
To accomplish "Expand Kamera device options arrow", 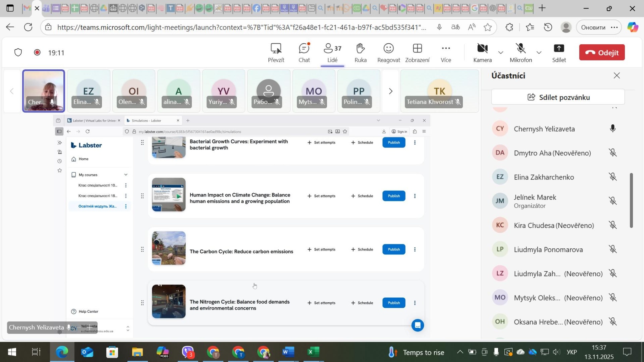I will (x=501, y=53).
